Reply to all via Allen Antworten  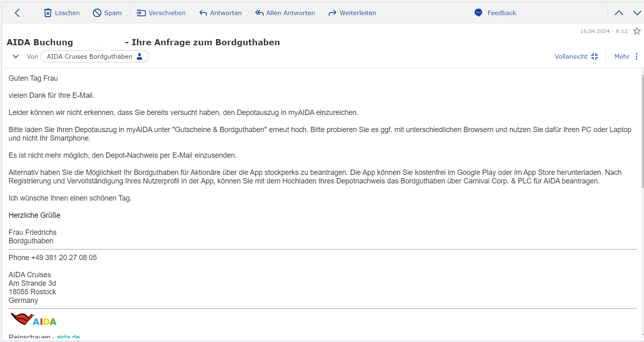point(285,13)
